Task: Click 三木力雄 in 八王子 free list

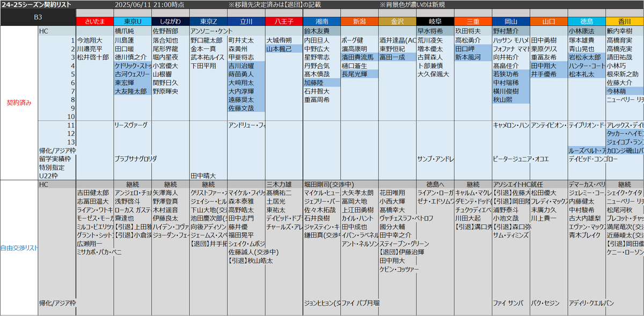Action: pyautogui.click(x=279, y=184)
